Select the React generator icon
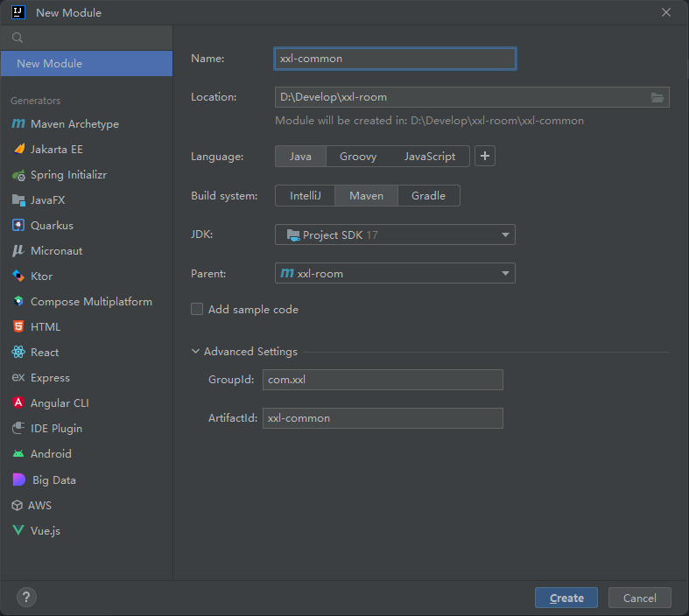This screenshot has width=689, height=616. [x=18, y=352]
